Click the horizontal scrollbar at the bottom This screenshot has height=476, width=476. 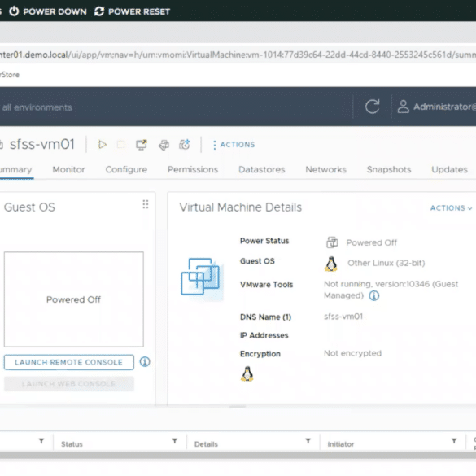pyautogui.click(x=238, y=455)
